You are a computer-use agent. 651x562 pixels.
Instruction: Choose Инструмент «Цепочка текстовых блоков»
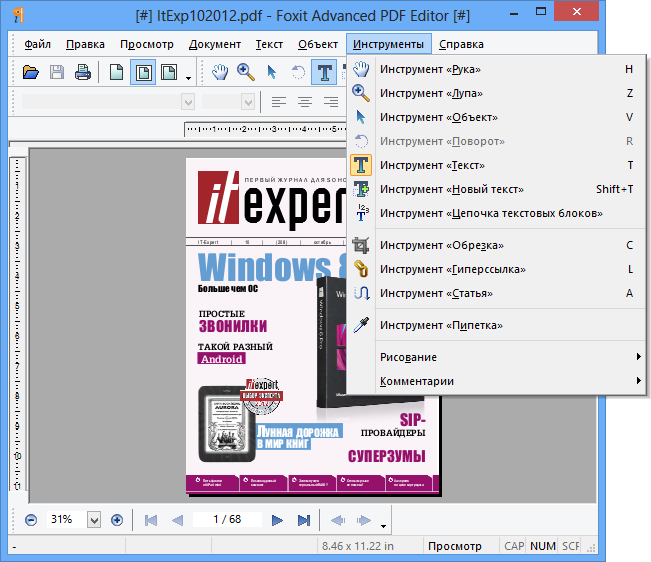497,213
